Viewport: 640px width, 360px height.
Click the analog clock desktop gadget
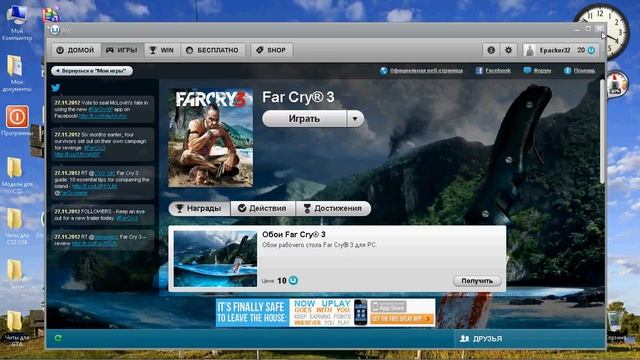tap(602, 32)
